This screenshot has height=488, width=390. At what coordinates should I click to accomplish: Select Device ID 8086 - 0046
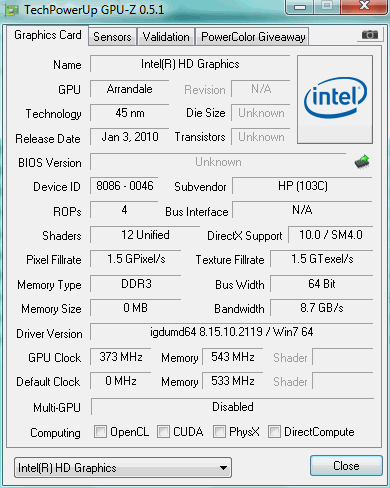pyautogui.click(x=124, y=186)
